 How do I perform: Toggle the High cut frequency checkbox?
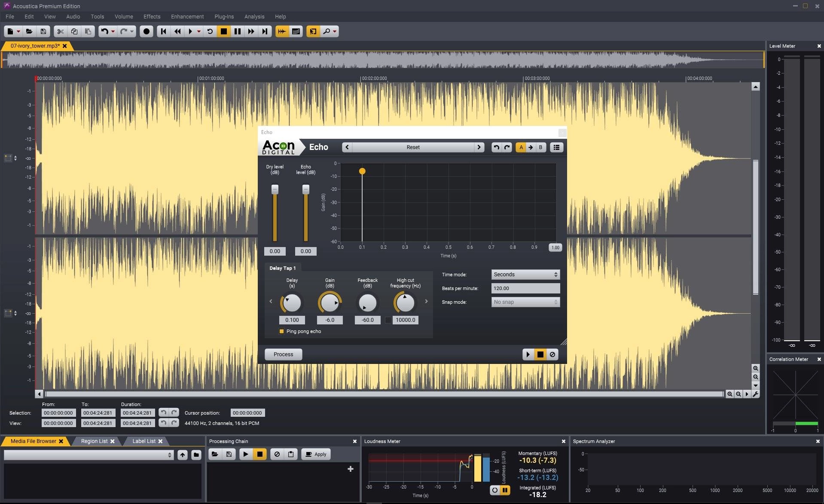tap(388, 320)
